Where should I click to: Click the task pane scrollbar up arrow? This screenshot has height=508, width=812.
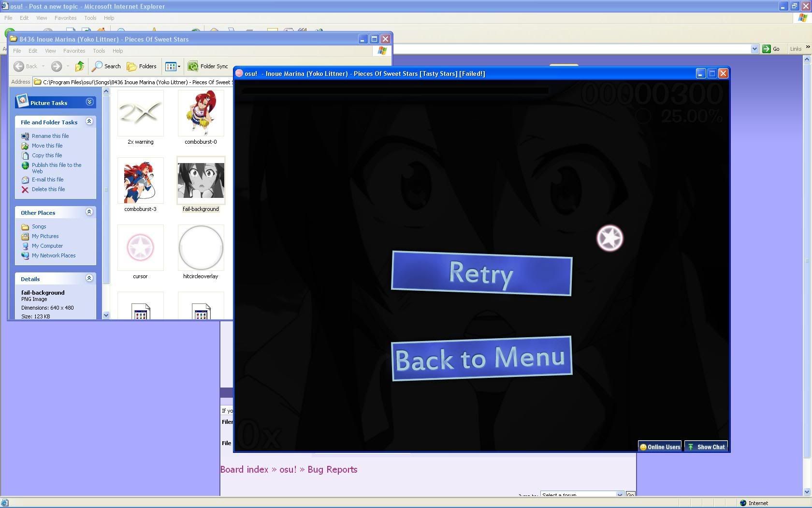[106, 91]
